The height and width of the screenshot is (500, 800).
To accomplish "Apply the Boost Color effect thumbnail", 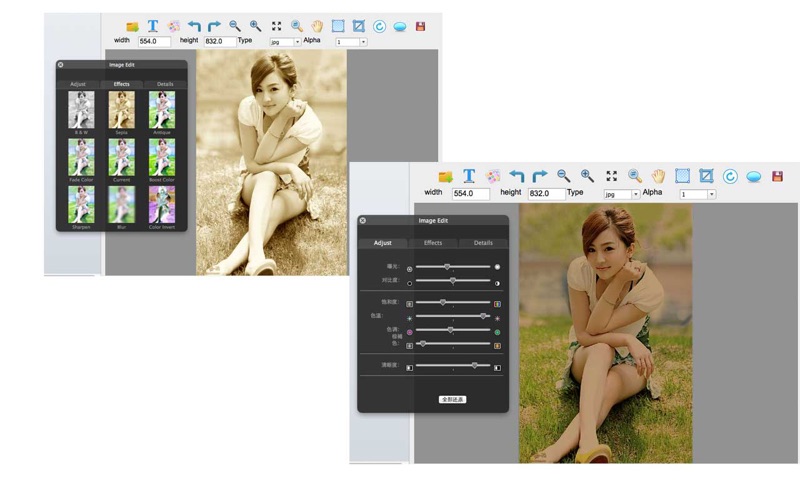I will click(x=162, y=157).
